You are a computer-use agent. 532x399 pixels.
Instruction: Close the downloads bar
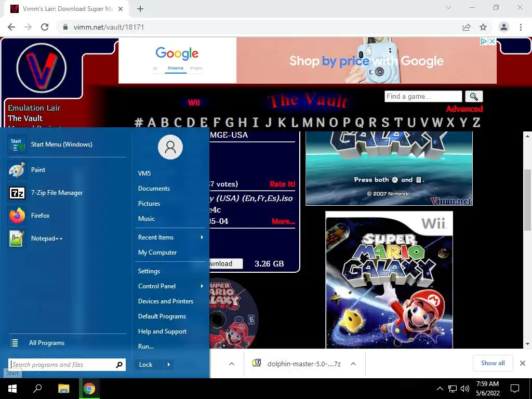tap(523, 363)
